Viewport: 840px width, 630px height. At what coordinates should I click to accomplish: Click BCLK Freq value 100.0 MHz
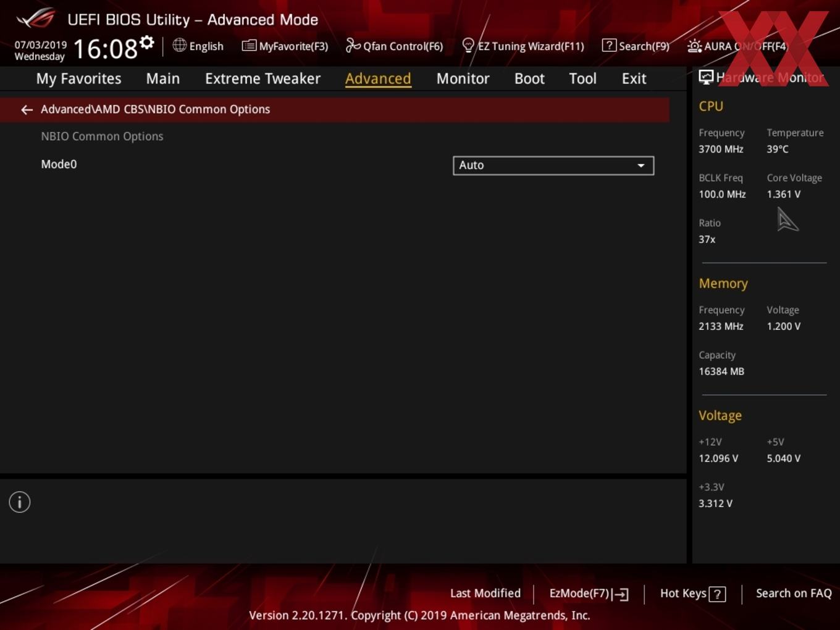coord(722,194)
